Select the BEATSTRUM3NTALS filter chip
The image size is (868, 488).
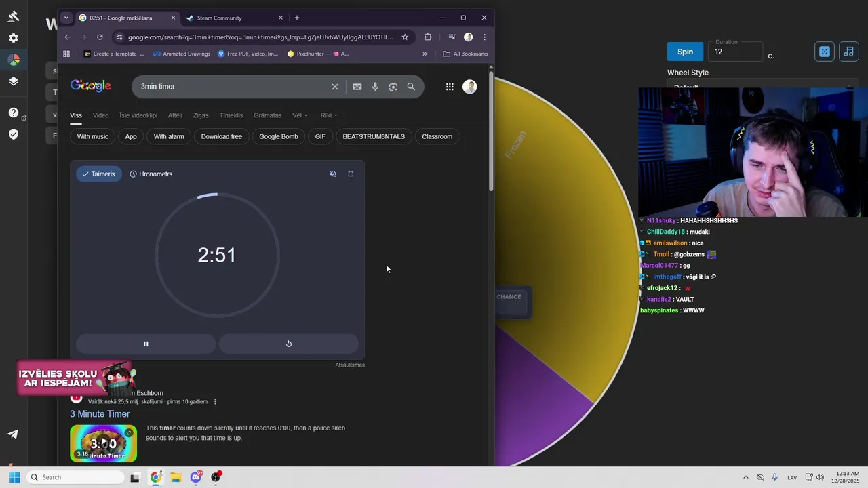tap(374, 136)
